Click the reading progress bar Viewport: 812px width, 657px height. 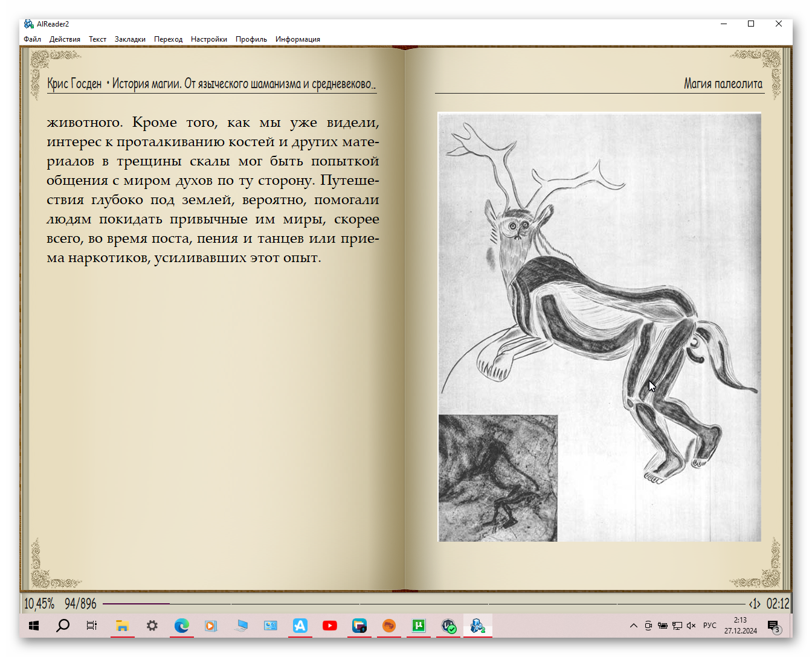click(x=424, y=603)
